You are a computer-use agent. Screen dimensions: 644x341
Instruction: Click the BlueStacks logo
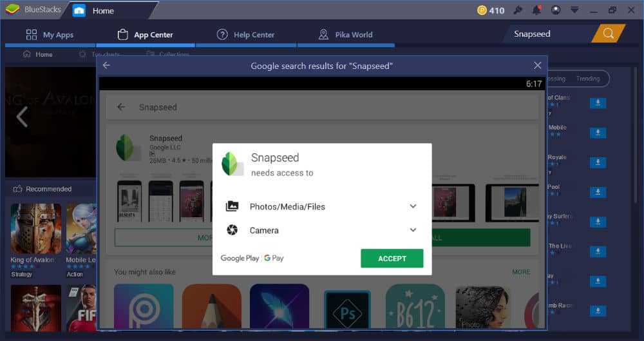[12, 10]
